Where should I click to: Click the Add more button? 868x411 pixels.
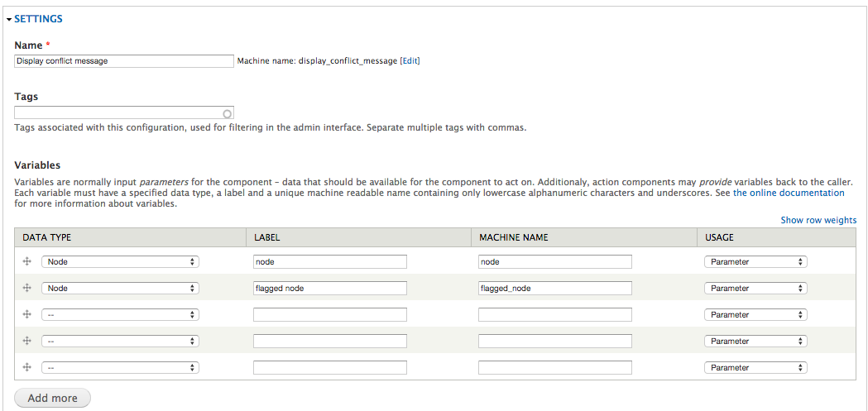(x=52, y=398)
